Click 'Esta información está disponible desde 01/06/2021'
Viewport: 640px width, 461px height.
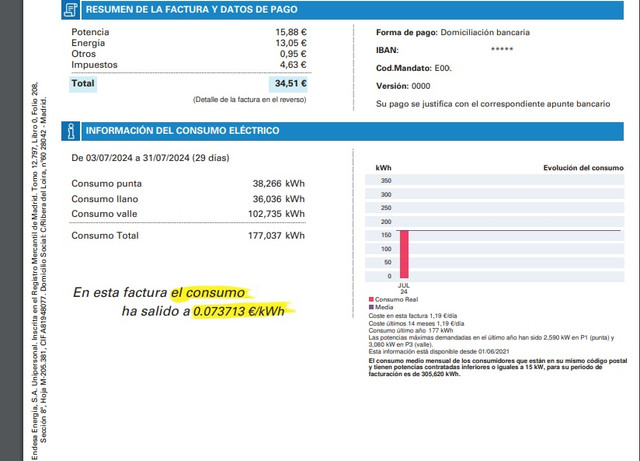(439, 352)
